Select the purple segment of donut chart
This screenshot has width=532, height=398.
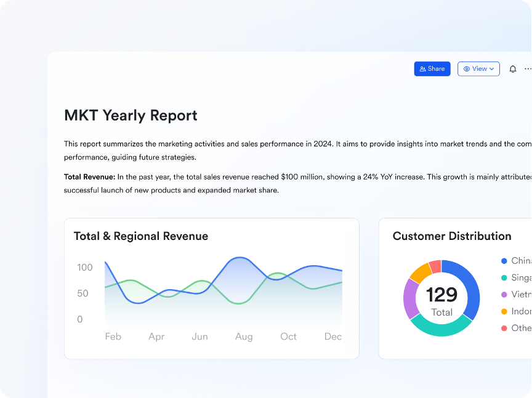[410, 298]
